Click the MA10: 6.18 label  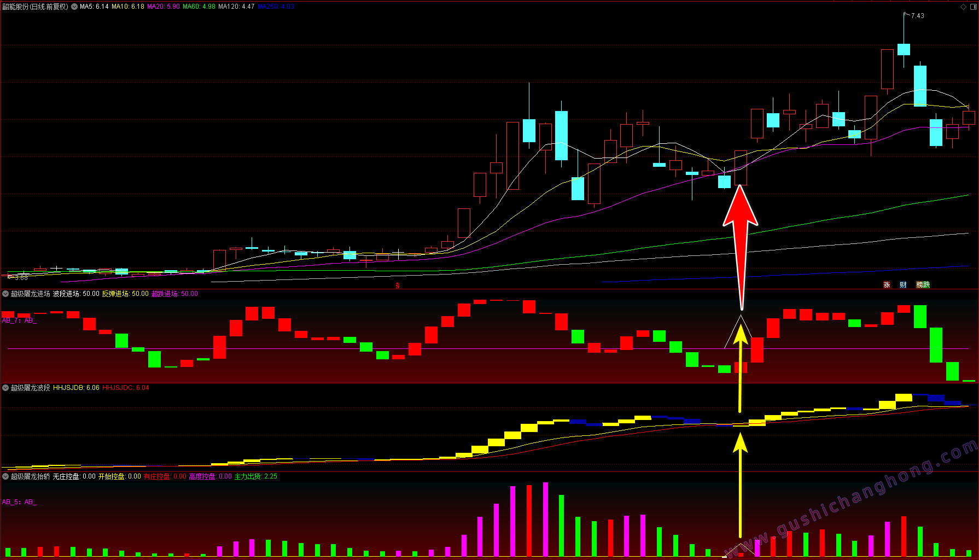(128, 7)
